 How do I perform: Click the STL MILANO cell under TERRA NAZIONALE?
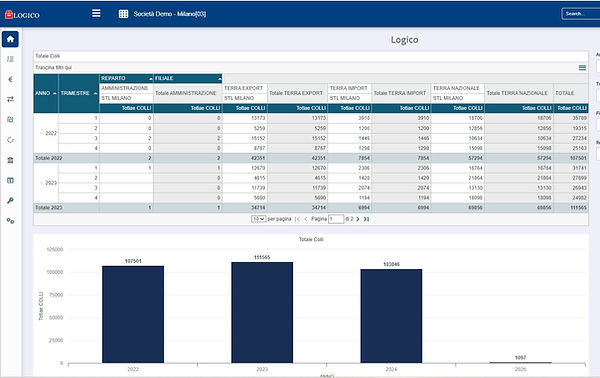[x=458, y=98]
